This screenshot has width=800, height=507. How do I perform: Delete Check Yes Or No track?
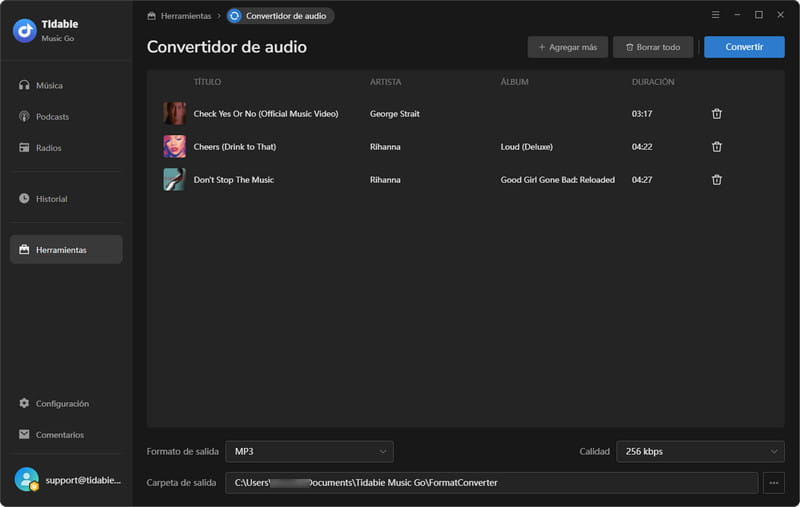coord(717,113)
